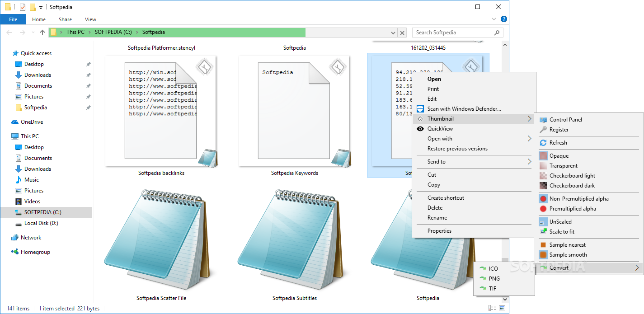Choose Sample nearest option
This screenshot has height=314, width=644.
tap(589, 245)
